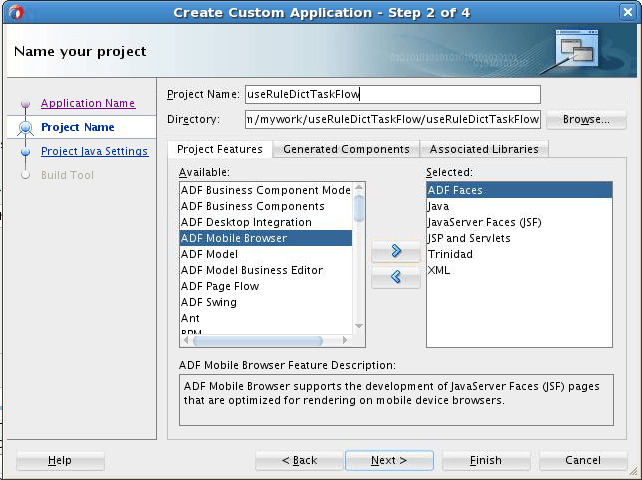Click the horizontal scrollbar right arrow
This screenshot has width=642, height=480.
tap(345, 340)
